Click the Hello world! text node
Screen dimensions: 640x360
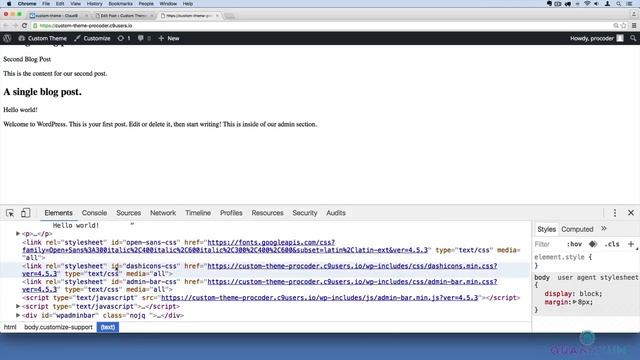pyautogui.click(x=76, y=225)
